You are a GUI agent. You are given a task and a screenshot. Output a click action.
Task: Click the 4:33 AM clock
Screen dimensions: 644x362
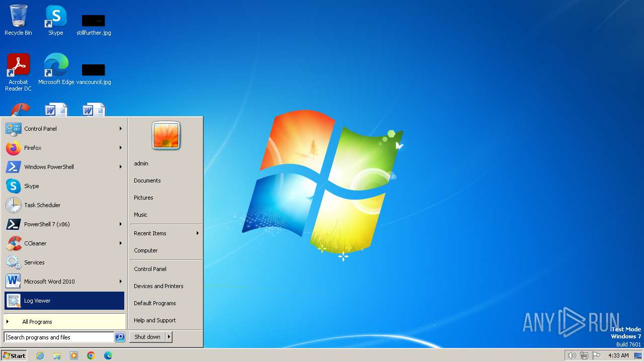coord(618,355)
